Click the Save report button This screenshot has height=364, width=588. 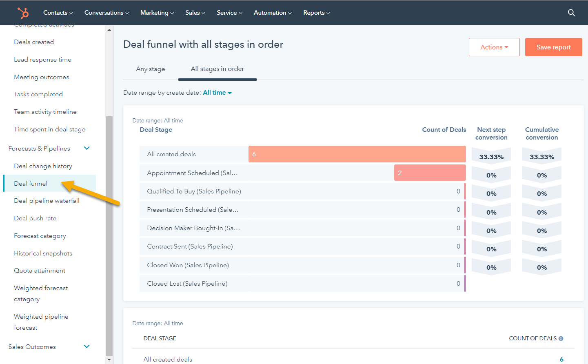click(553, 47)
